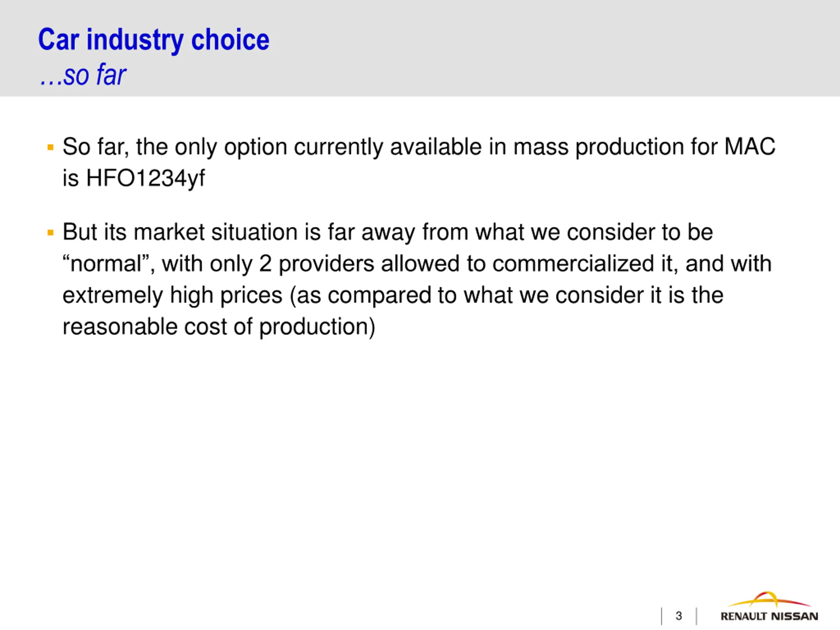Click the word "HFO1234yf"
The image size is (840, 630).
coord(146,178)
